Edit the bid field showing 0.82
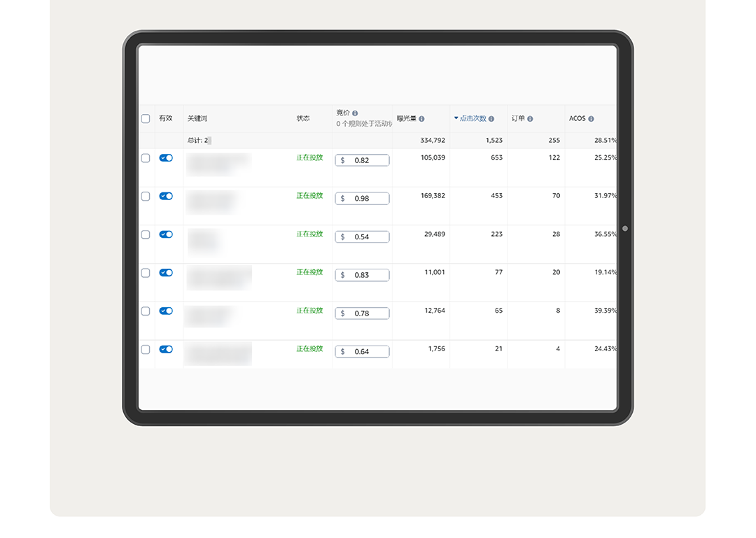 362,160
